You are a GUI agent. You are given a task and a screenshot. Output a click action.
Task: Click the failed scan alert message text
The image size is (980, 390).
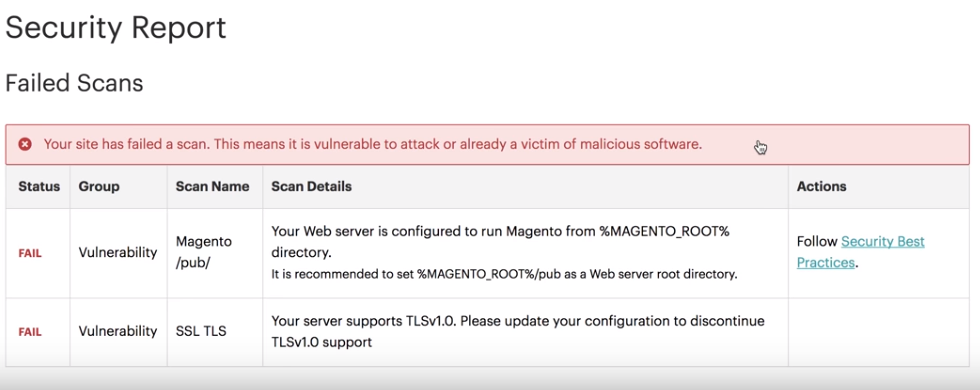click(373, 144)
